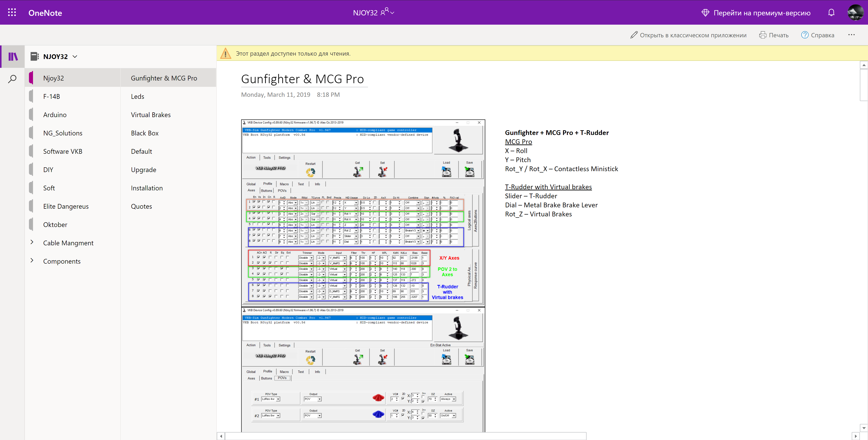Select the Gunfighter & MCG Pro page

[168, 78]
